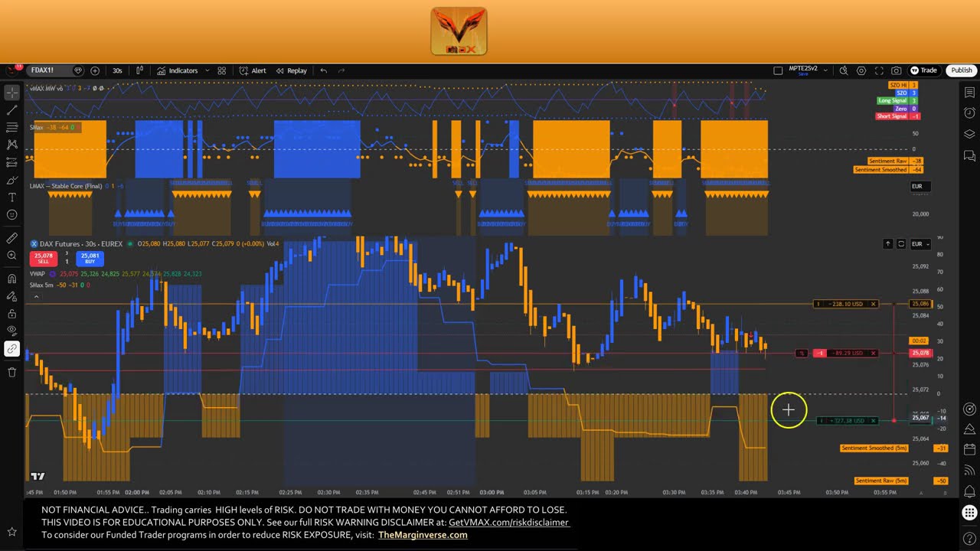Create an Alert from toolbar
This screenshot has height=551, width=980.
pyautogui.click(x=253, y=70)
